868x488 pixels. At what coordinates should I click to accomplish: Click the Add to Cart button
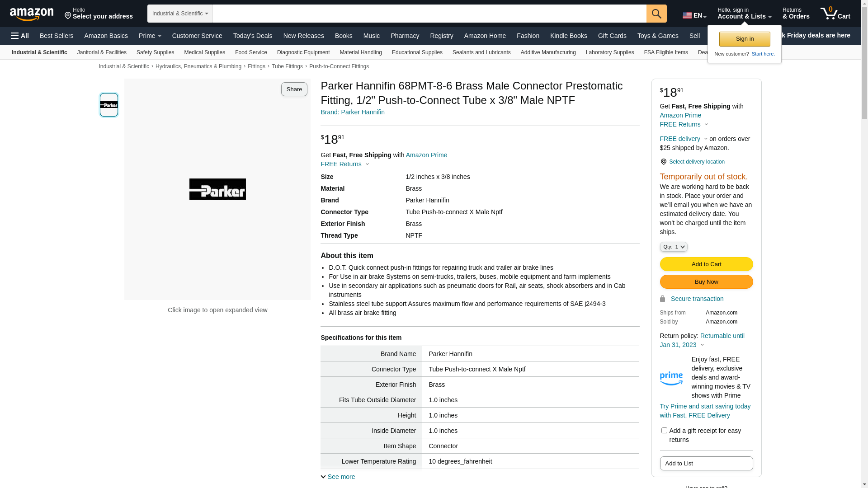click(706, 264)
